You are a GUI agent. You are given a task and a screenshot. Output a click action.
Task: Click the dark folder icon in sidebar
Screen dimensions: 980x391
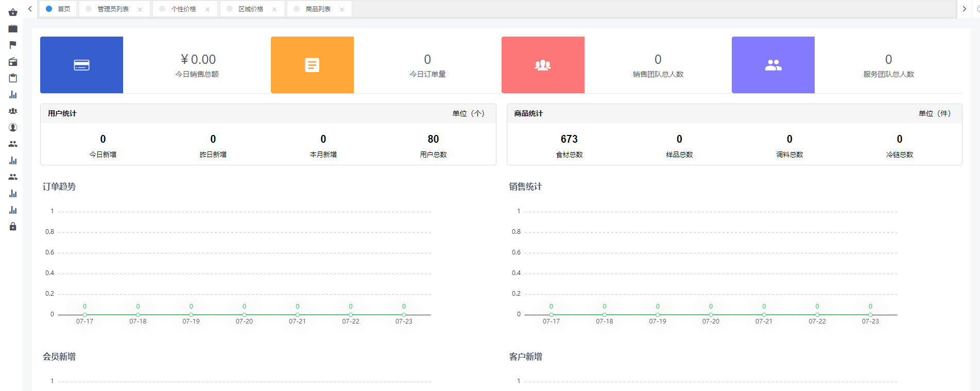click(13, 29)
